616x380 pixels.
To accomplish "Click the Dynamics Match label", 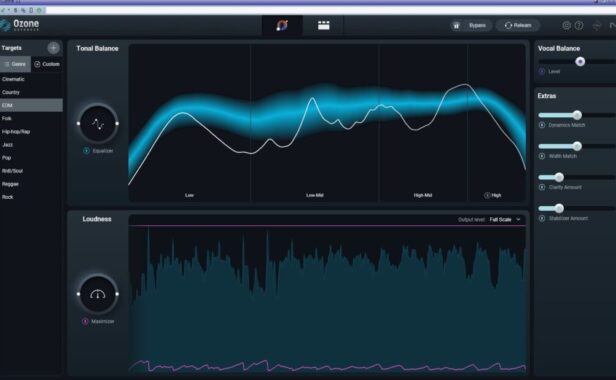I will click(566, 125).
